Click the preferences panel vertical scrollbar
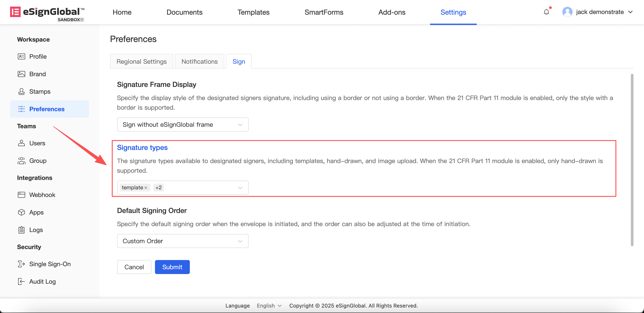 (632, 160)
